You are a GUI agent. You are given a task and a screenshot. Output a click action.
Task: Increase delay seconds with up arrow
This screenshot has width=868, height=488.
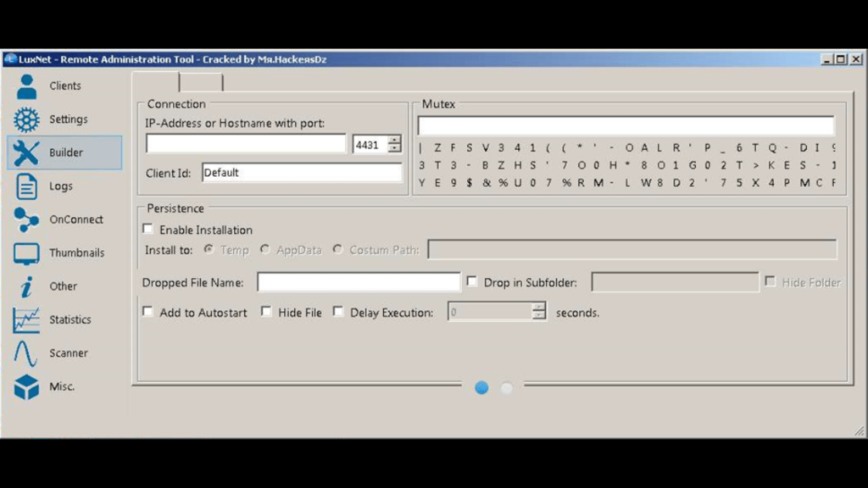538,307
